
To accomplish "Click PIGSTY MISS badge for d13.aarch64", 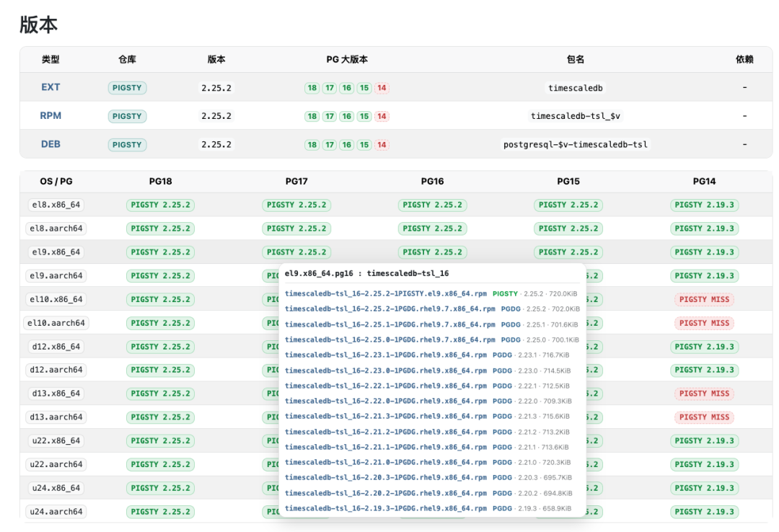I will pos(705,417).
